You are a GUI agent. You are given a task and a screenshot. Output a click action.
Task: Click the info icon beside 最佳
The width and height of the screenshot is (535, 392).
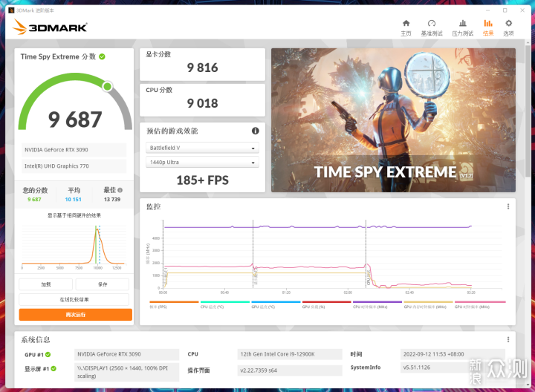(120, 190)
